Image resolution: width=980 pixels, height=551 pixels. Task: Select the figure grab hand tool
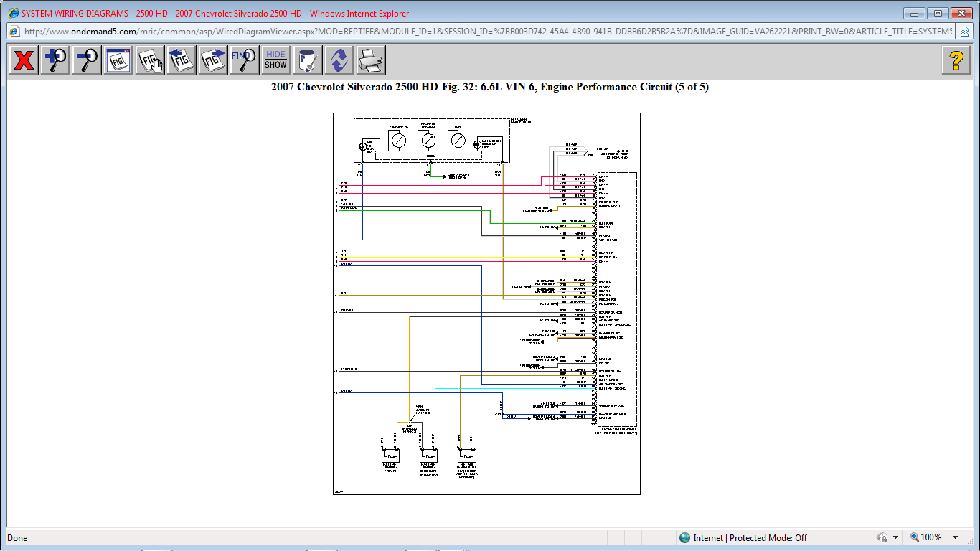pyautogui.click(x=149, y=60)
